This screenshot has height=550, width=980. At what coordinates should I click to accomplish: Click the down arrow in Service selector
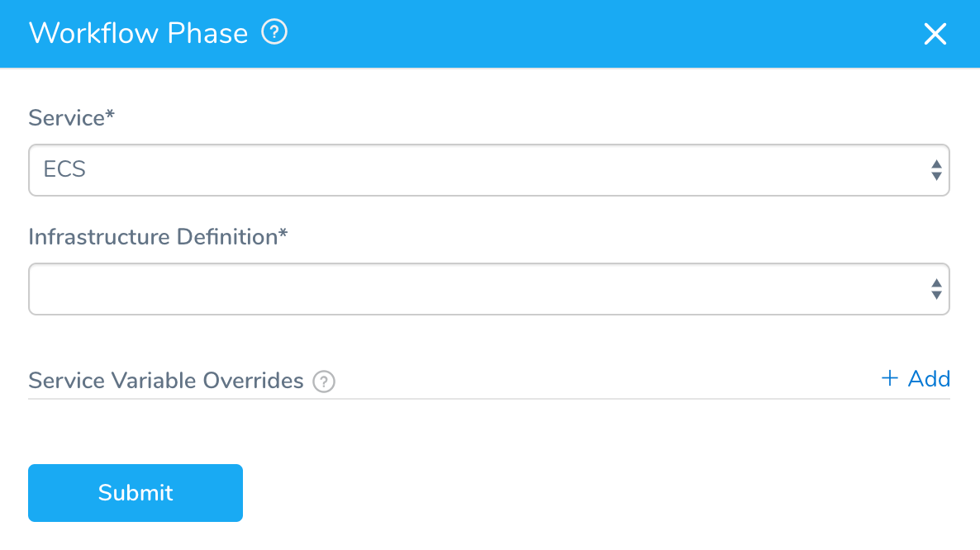pyautogui.click(x=935, y=176)
